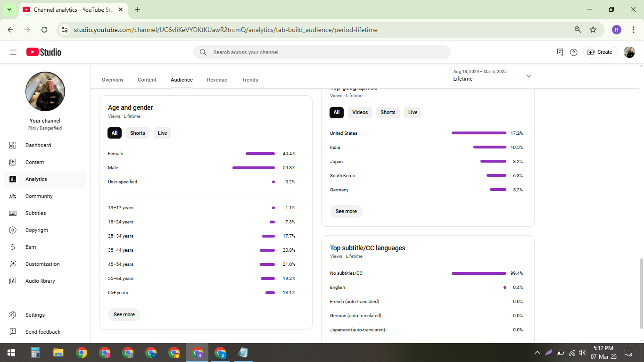Toggle the hamburger menu icon
The image size is (644, 362).
pyautogui.click(x=13, y=52)
